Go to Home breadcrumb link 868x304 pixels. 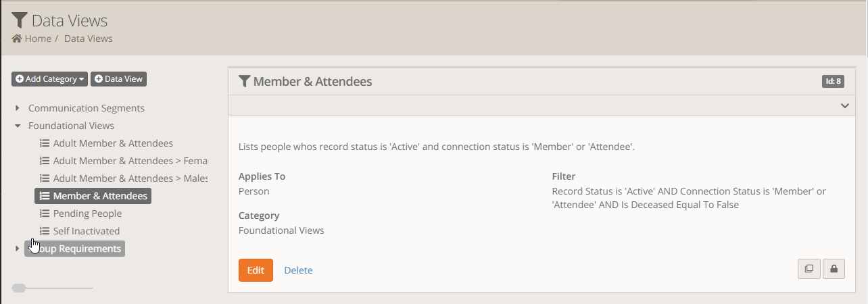click(x=38, y=39)
